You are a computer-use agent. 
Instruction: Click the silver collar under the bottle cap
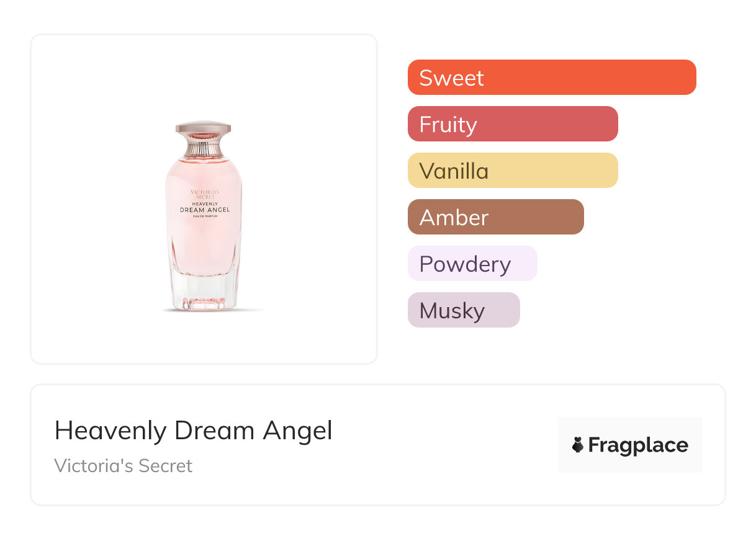[204, 148]
